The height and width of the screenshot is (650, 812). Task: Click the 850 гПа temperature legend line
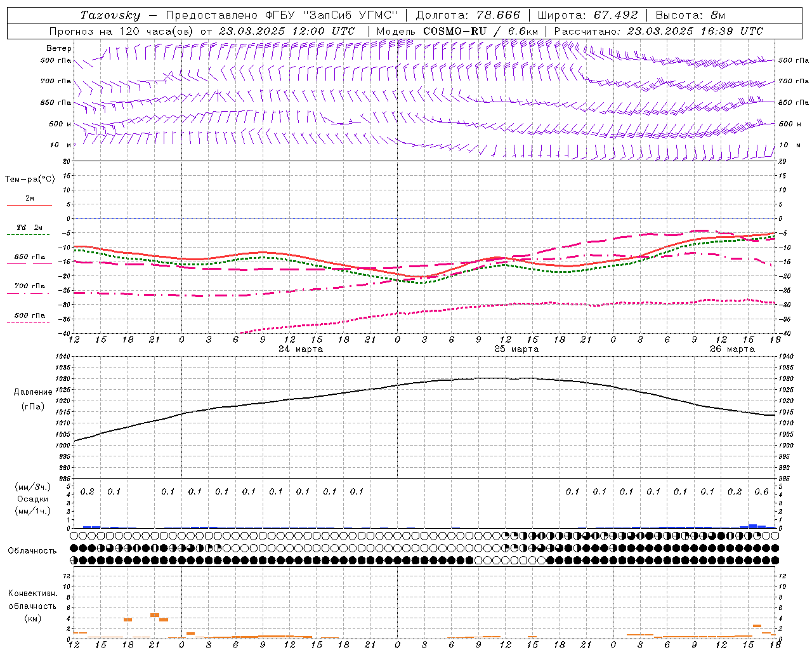(x=28, y=264)
